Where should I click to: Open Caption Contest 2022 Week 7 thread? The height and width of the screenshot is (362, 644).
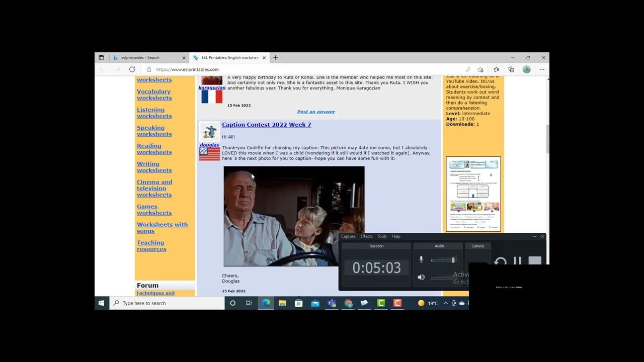[266, 125]
